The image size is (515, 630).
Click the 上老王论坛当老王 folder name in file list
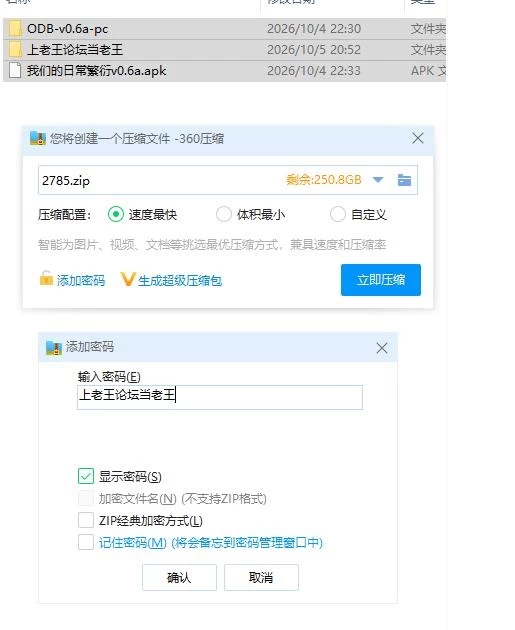tap(75, 50)
